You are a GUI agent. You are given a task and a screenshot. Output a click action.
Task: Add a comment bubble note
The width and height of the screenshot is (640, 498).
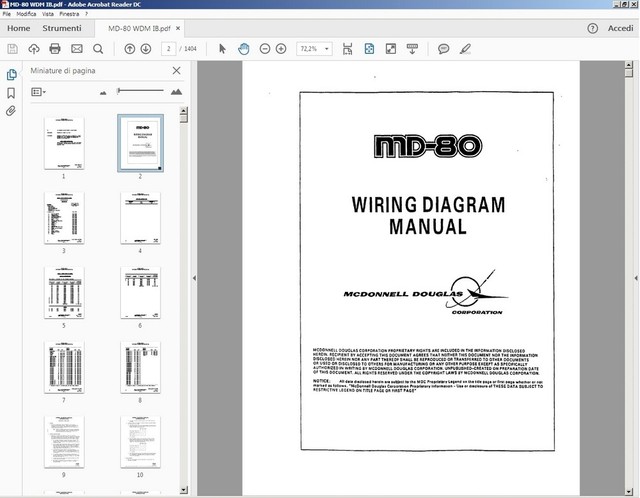coord(443,49)
